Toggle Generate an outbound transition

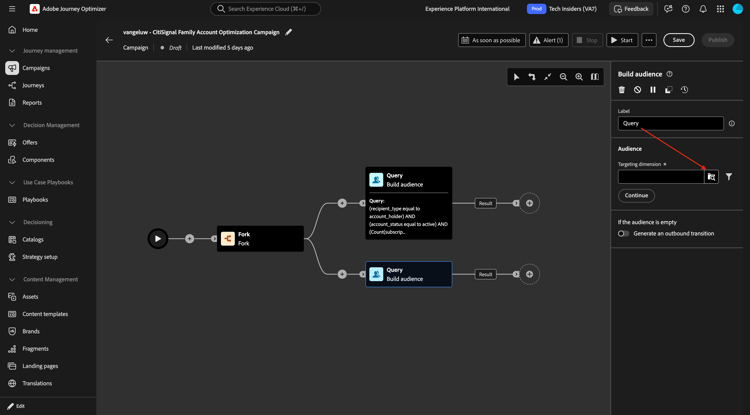click(x=623, y=234)
